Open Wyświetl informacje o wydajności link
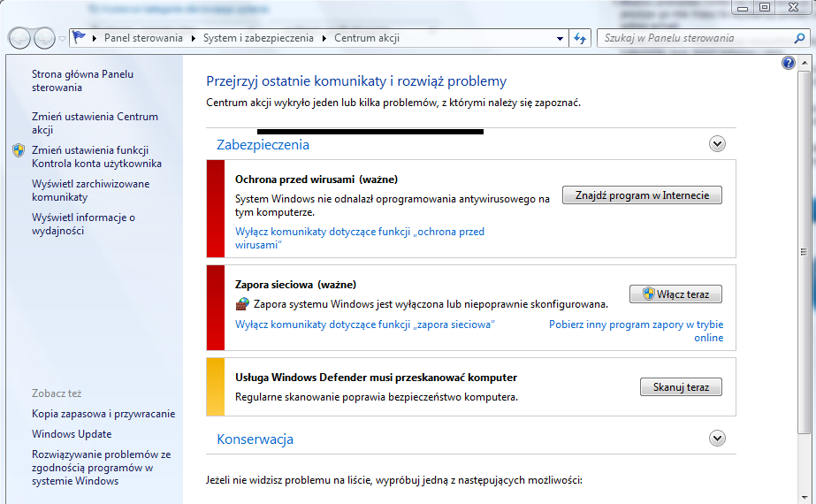816x504 pixels. 83,224
